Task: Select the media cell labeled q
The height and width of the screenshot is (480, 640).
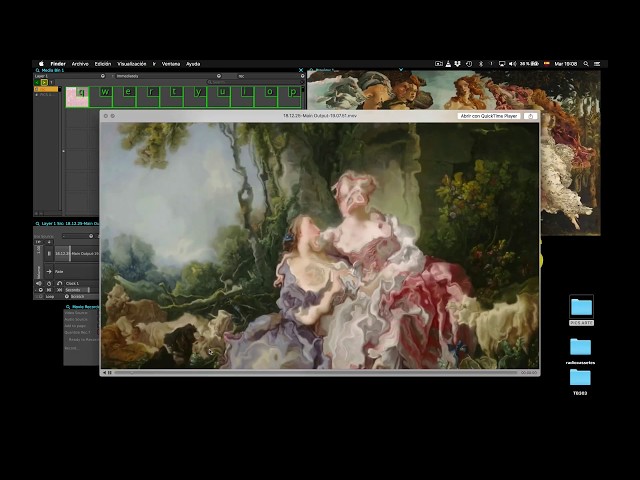Action: (77, 97)
